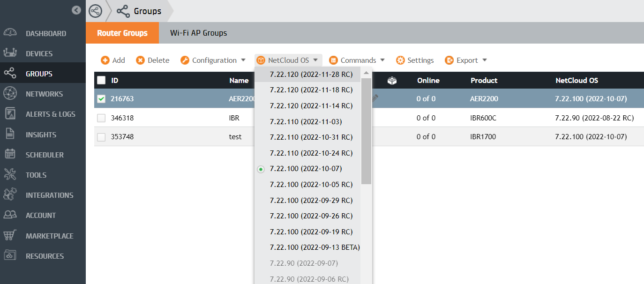Switch to the Router Groups tab

(x=122, y=33)
